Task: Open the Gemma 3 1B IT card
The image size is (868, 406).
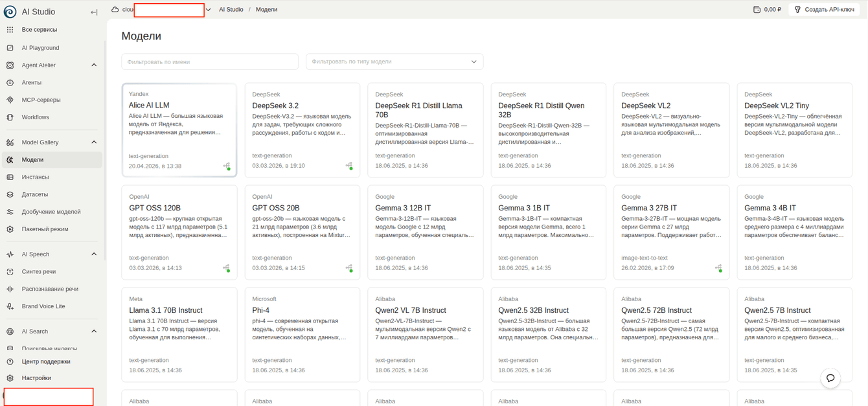Action: point(549,232)
